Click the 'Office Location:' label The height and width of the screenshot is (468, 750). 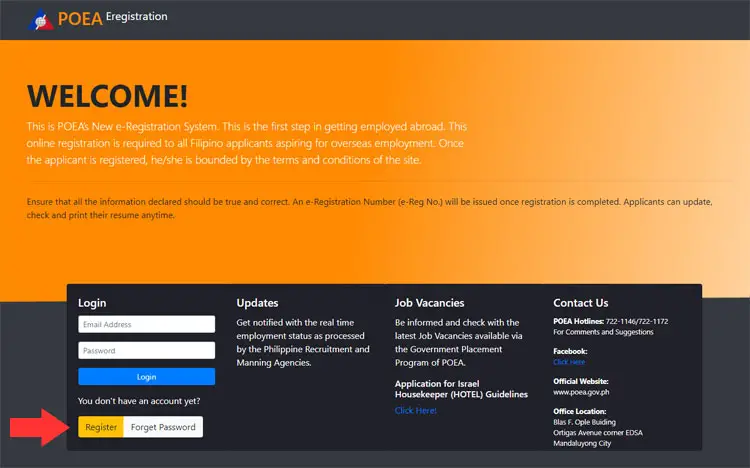580,412
